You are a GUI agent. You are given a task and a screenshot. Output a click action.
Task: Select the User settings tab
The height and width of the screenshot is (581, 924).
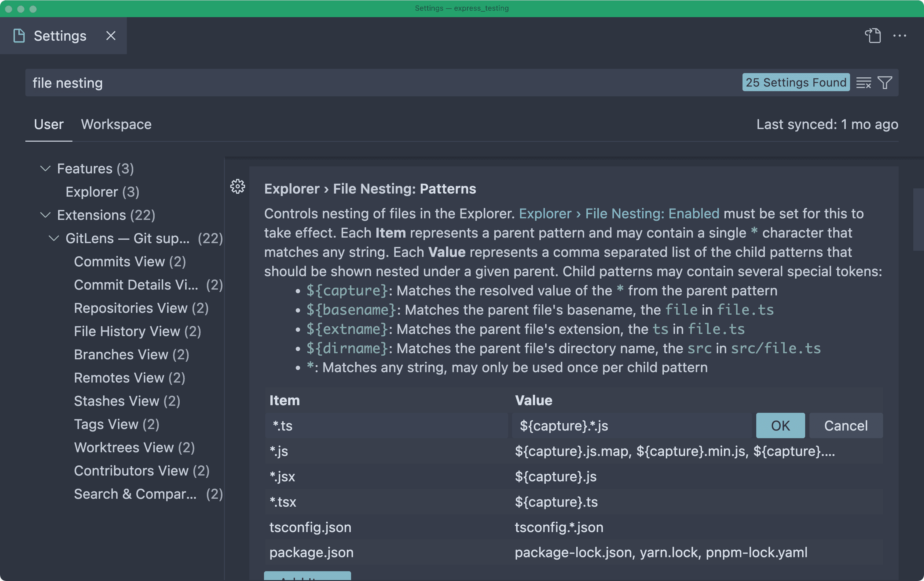coord(48,124)
